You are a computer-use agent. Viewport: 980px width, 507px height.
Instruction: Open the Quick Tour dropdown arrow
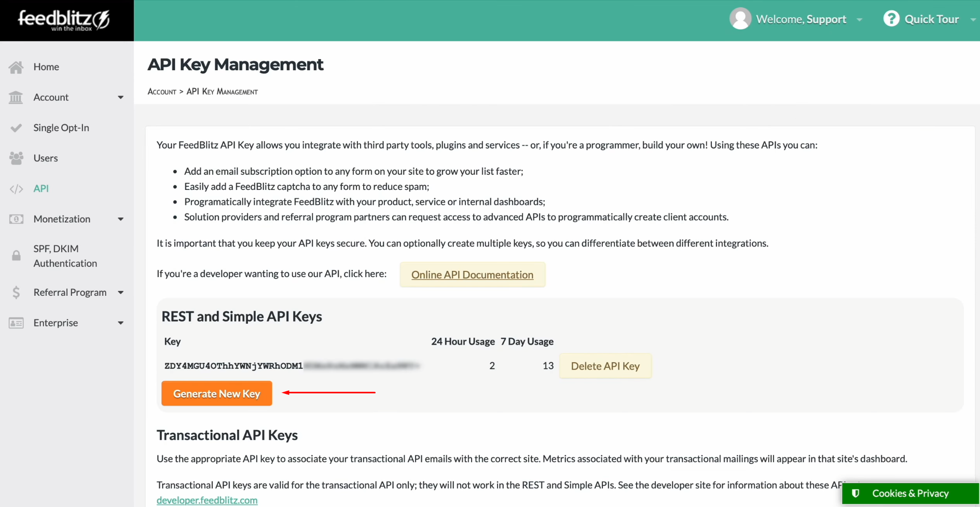point(973,20)
